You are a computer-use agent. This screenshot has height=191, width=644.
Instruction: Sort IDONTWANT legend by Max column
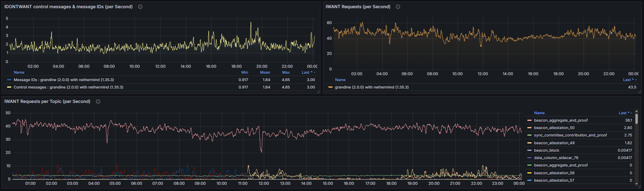point(286,73)
